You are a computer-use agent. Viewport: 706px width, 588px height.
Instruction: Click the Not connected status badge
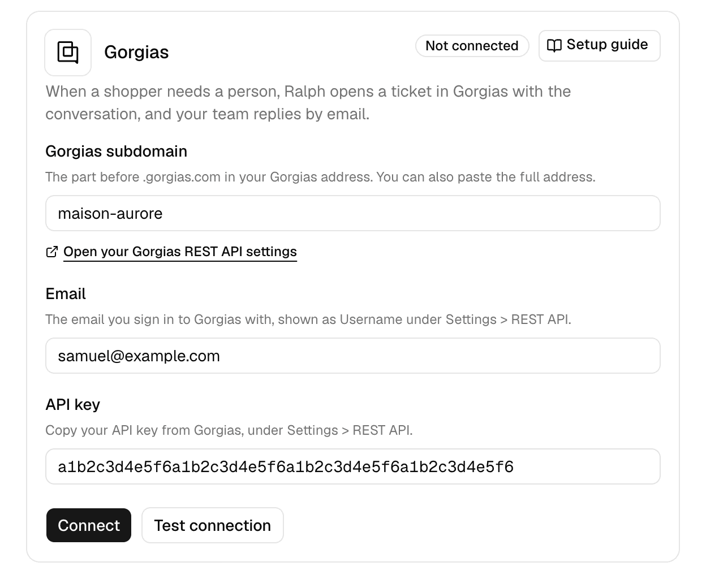(x=472, y=46)
